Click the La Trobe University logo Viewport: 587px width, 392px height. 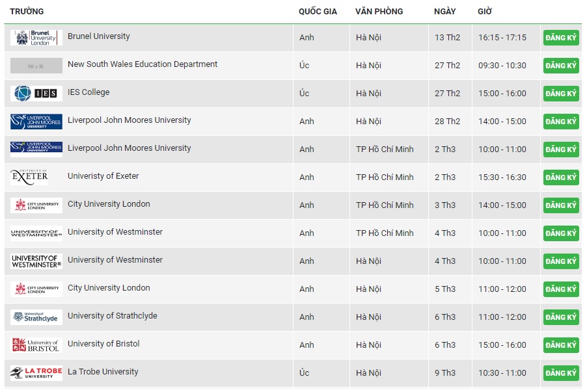pyautogui.click(x=36, y=373)
